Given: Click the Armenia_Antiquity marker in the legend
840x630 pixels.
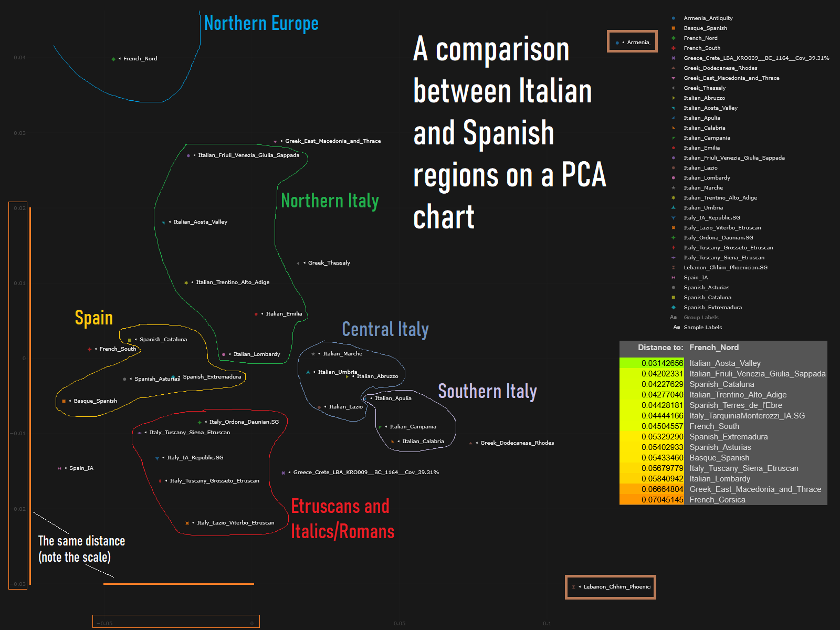Looking at the screenshot, I should click(x=674, y=18).
